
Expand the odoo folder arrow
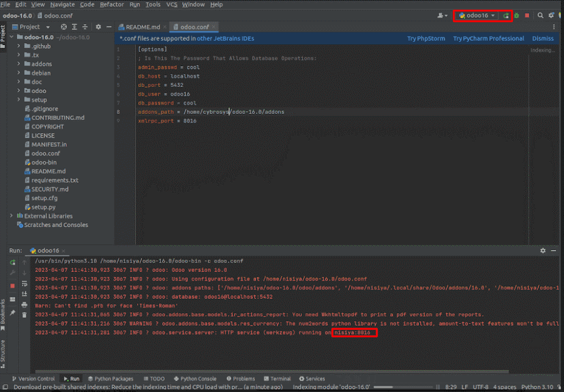click(19, 91)
